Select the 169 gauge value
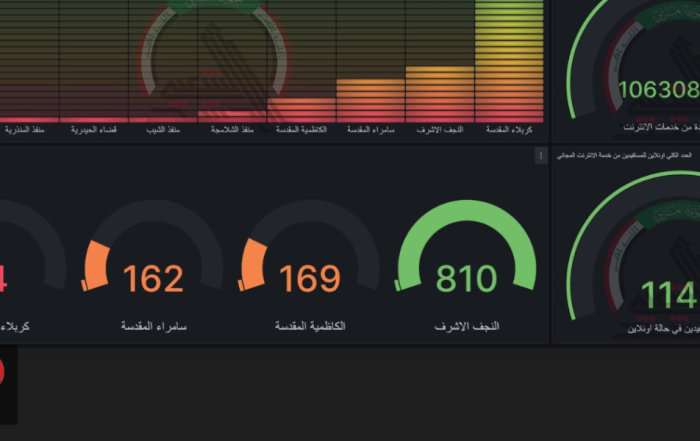Viewport: 700px width, 441px height. click(309, 279)
